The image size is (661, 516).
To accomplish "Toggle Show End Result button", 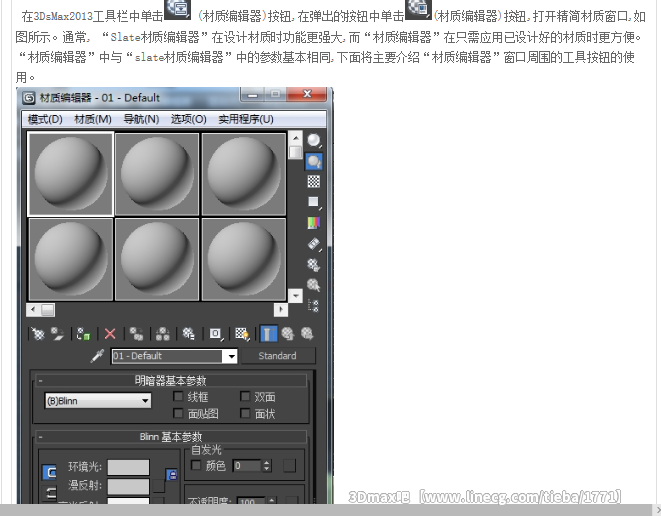I will pyautogui.click(x=268, y=334).
